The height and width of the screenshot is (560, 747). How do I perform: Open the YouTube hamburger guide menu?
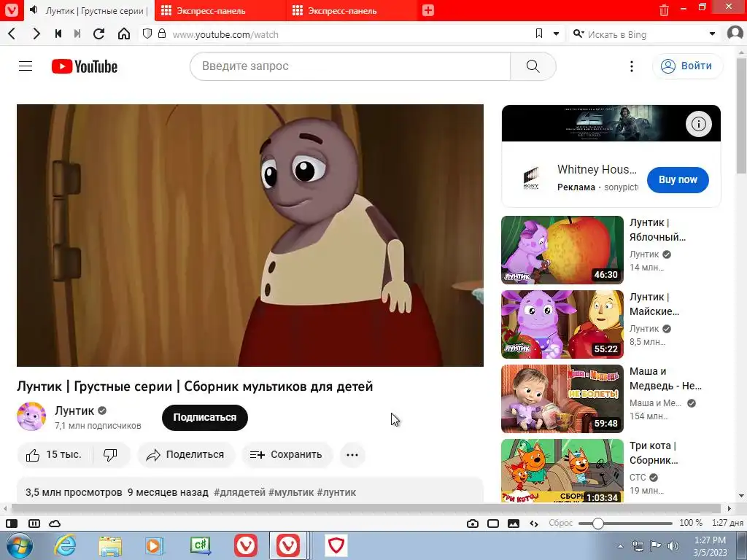pos(26,66)
